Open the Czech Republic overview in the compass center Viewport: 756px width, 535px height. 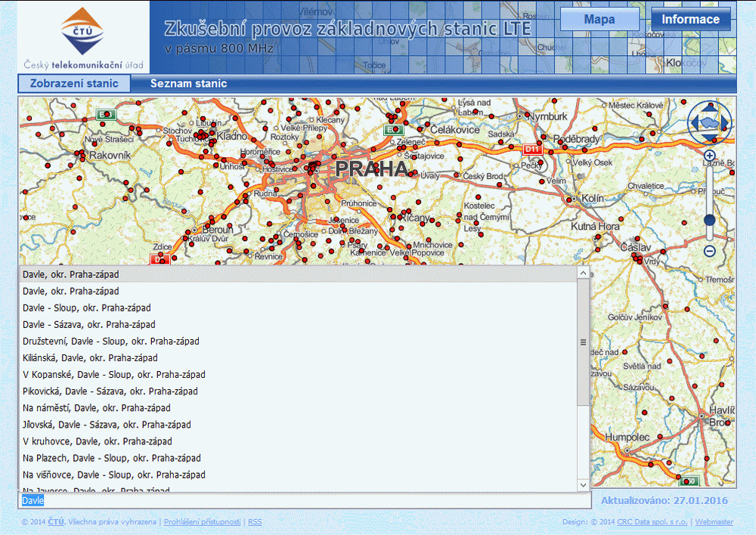[x=709, y=122]
